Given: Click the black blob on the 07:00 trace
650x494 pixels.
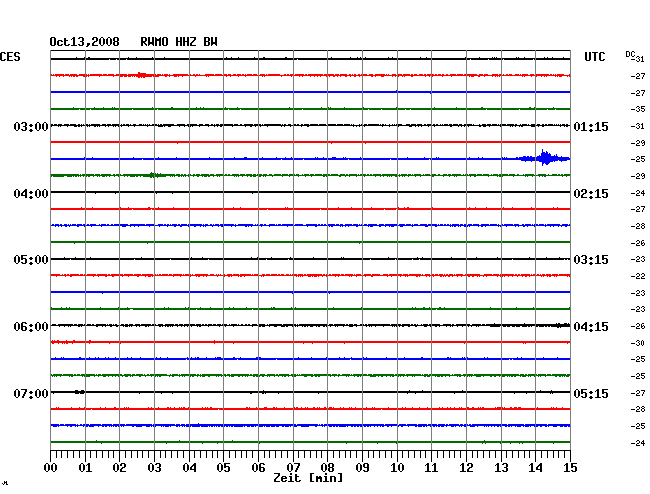Looking at the screenshot, I should [80, 392].
